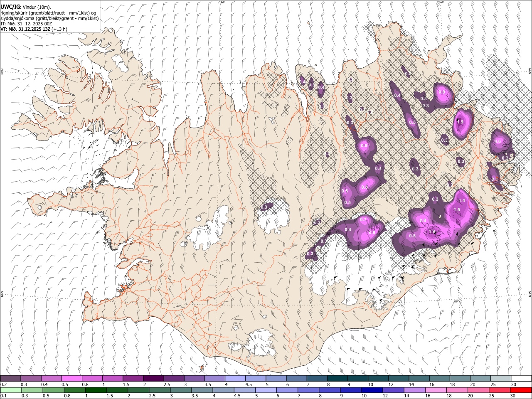Click the '(+13 h)' forecast offset

(x=60, y=29)
